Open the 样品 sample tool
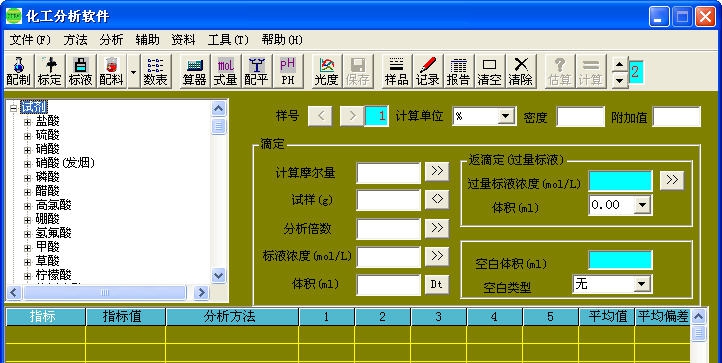The width and height of the screenshot is (722, 363). [x=396, y=71]
